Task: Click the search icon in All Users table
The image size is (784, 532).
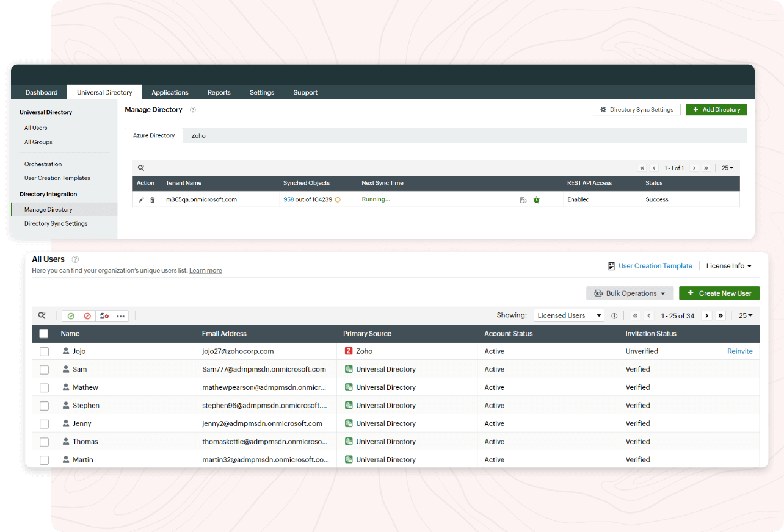Action: [x=42, y=315]
